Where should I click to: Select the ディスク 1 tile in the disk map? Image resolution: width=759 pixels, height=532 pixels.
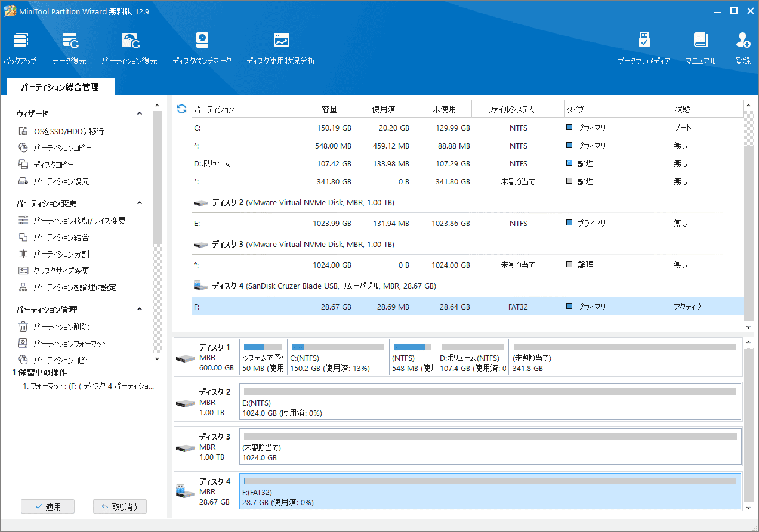coord(205,357)
